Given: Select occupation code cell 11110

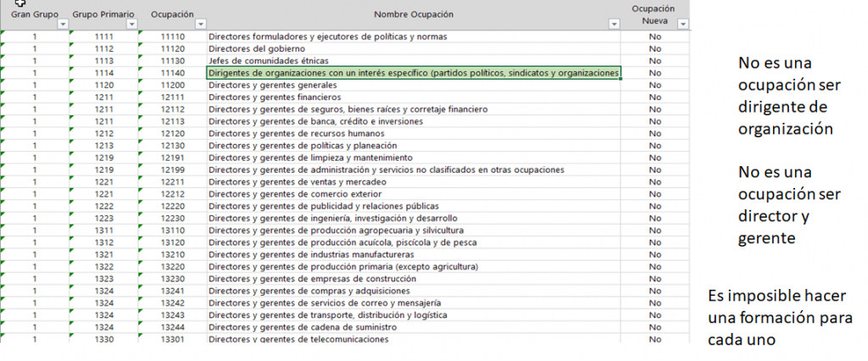Looking at the screenshot, I should tap(172, 37).
